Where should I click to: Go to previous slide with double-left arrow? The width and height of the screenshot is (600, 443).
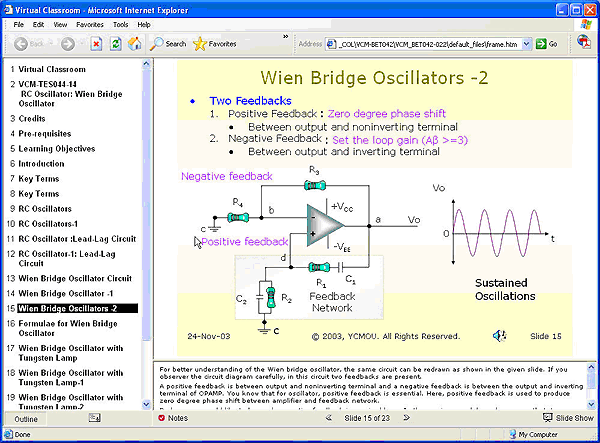[x=328, y=418]
